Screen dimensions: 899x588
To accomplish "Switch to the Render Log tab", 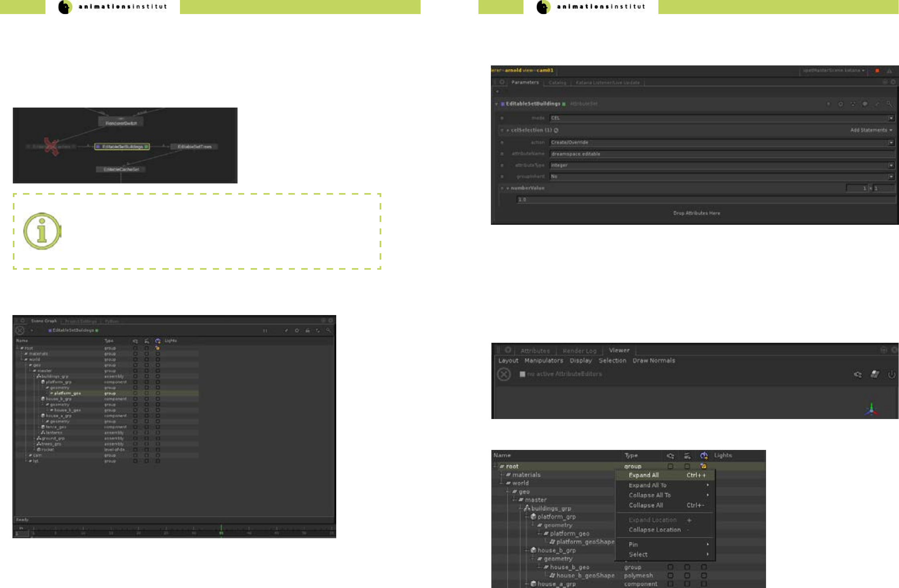I will point(579,351).
